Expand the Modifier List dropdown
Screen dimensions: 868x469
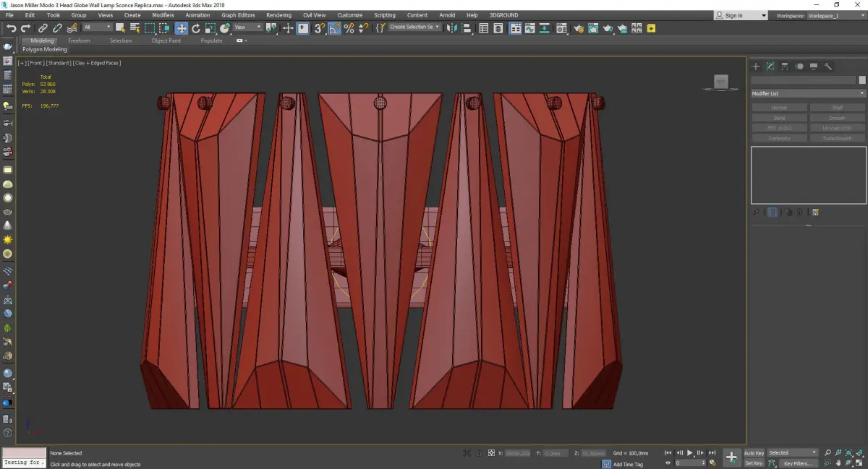click(808, 94)
